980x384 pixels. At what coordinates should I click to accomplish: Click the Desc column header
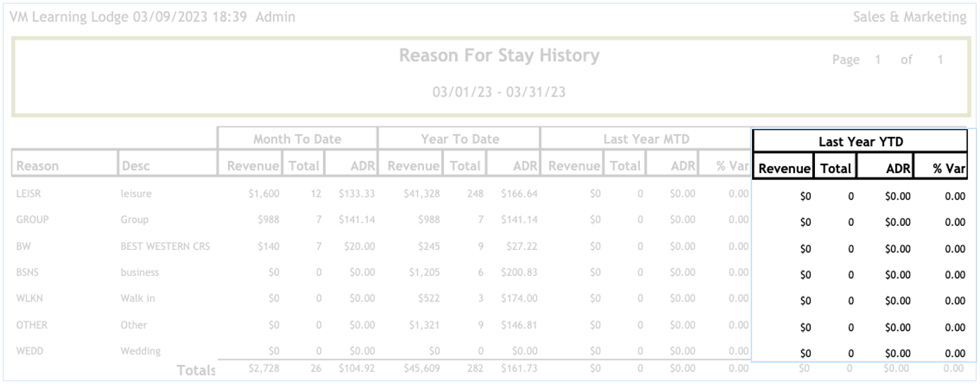136,167
